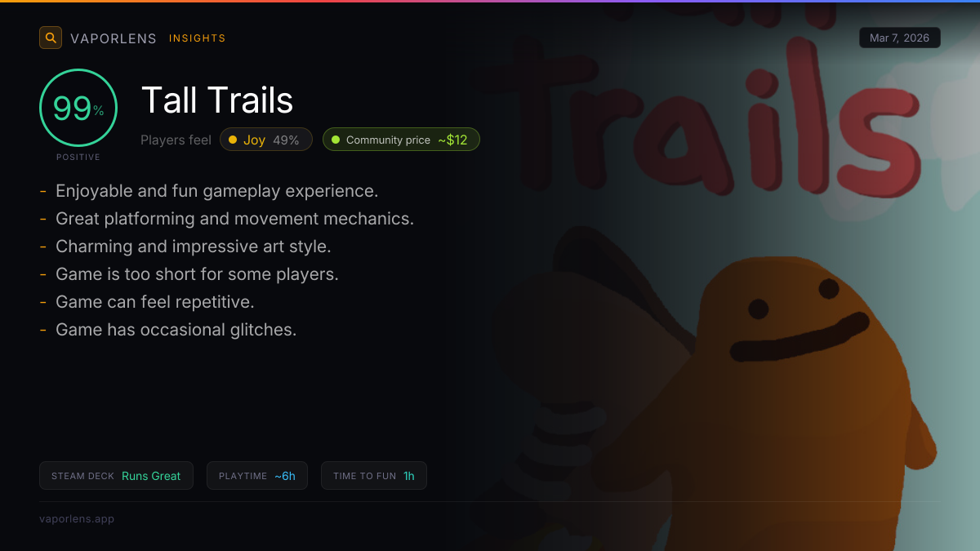The image size is (980, 551).
Task: Open the INSIGHTS label
Action: (x=198, y=38)
